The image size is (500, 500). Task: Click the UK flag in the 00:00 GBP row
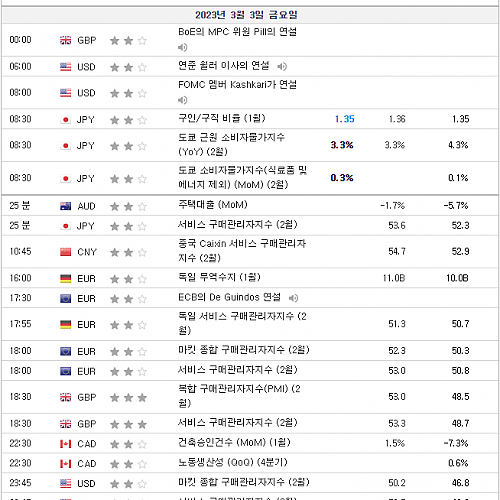point(65,40)
